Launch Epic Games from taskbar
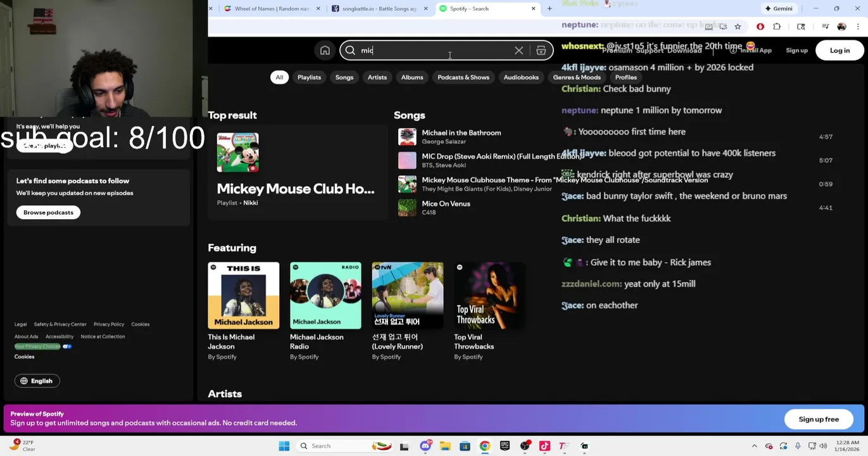 pyautogui.click(x=505, y=446)
